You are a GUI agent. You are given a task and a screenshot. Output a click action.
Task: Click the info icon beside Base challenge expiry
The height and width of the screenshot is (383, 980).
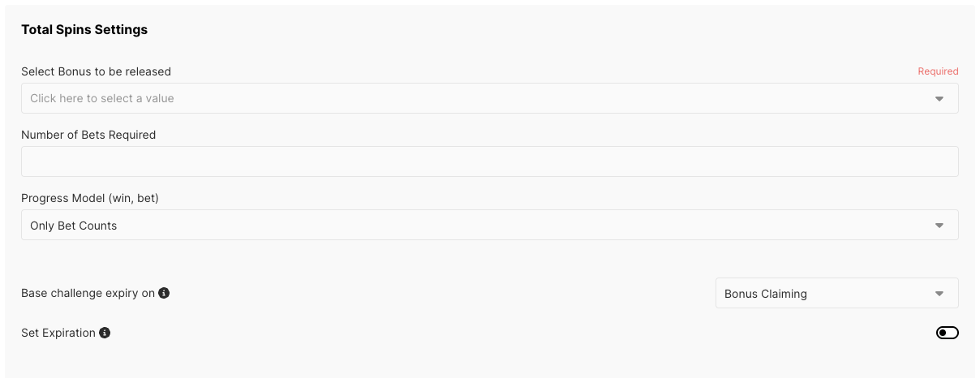click(x=164, y=293)
